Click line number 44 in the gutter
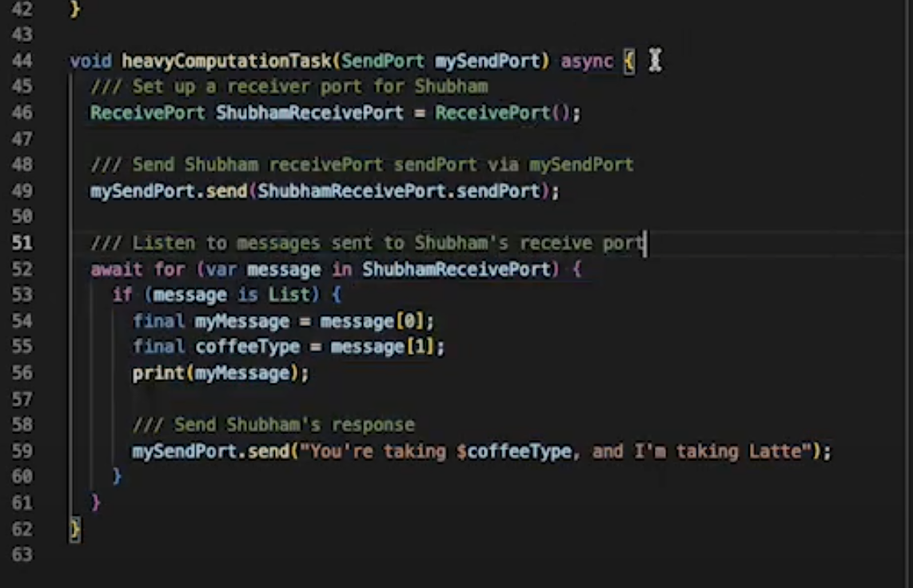 click(x=22, y=61)
